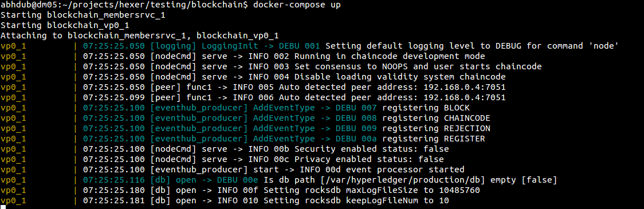
Task: Click the terminal cursor block at the bottom
Action: [3, 207]
